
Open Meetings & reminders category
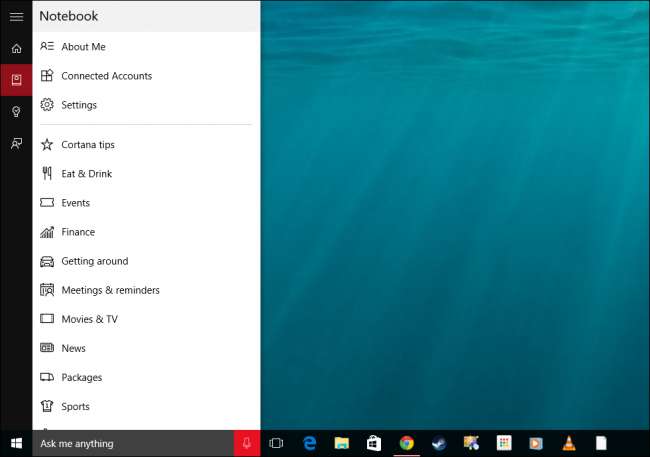pos(110,290)
